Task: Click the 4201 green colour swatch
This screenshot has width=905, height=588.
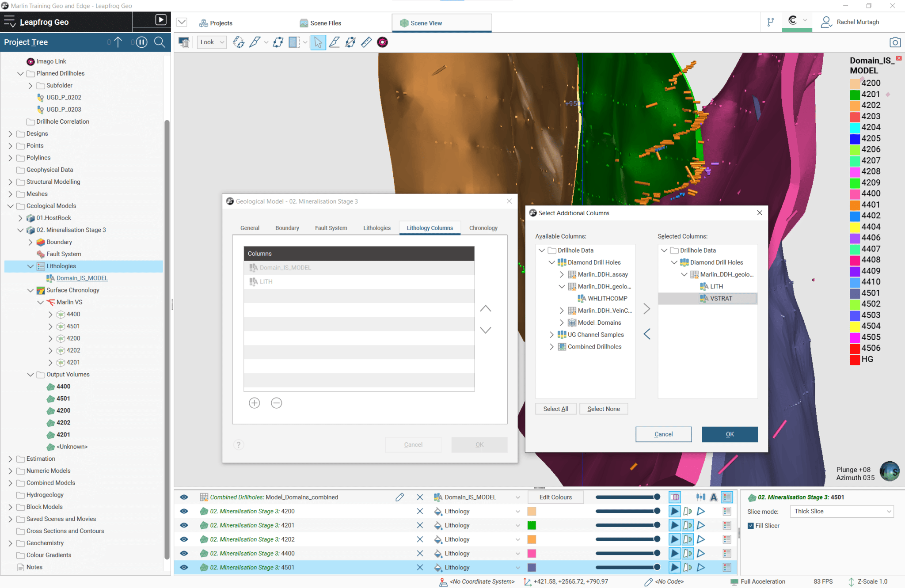Action: [532, 525]
